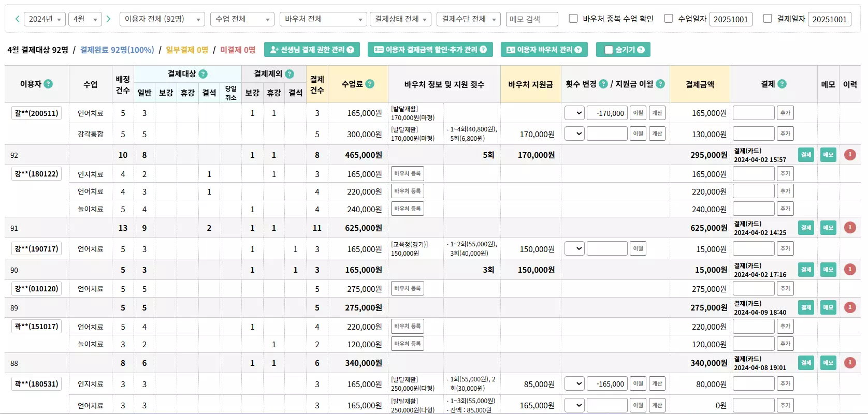Click help icon next to 이용자 header
The image size is (868, 414).
click(48, 84)
